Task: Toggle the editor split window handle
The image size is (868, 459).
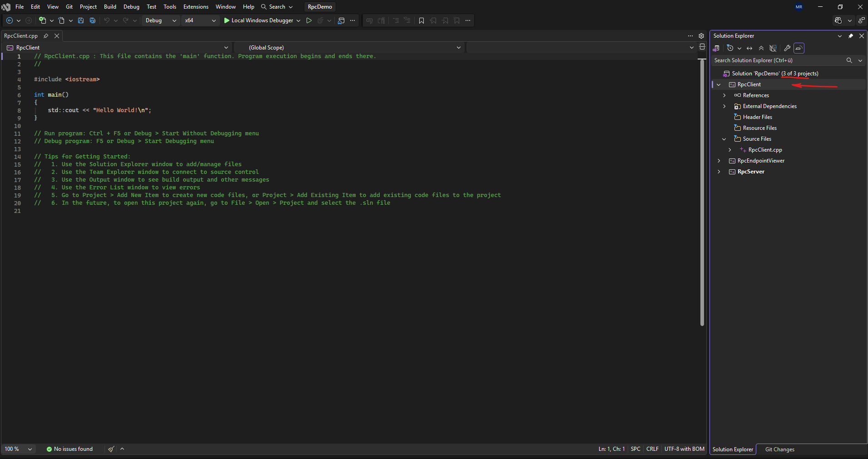Action: point(702,47)
